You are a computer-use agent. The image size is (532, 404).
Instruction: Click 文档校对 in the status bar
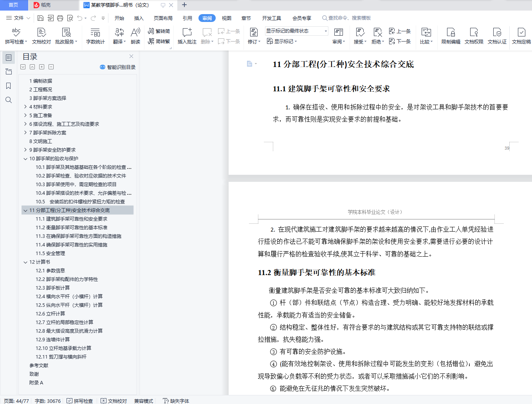click(x=114, y=401)
